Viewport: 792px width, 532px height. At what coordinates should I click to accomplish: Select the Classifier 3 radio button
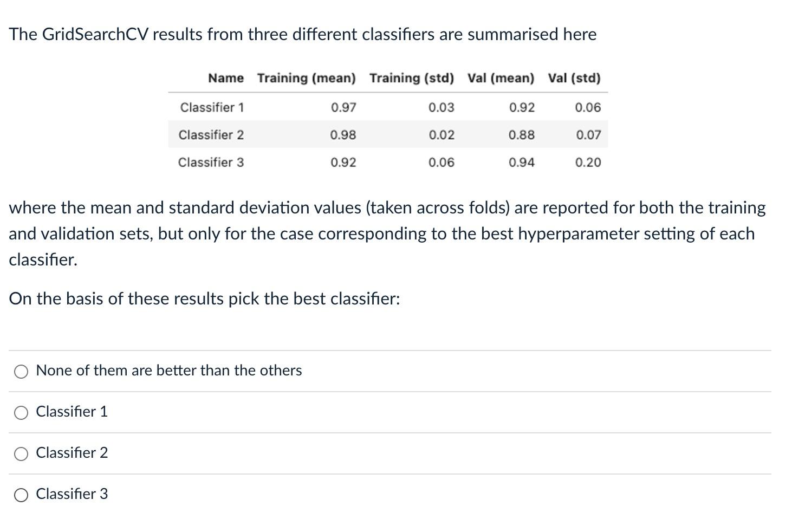pyautogui.click(x=21, y=495)
